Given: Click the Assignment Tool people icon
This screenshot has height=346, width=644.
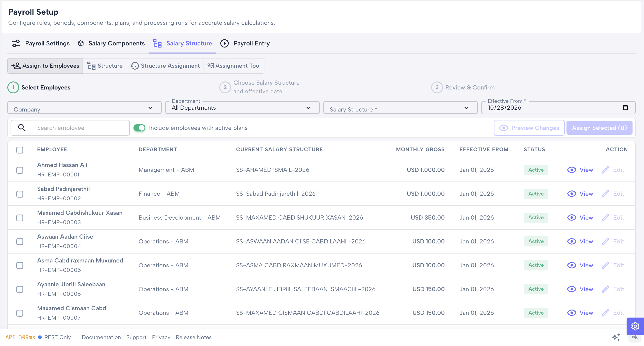Looking at the screenshot, I should (x=210, y=66).
